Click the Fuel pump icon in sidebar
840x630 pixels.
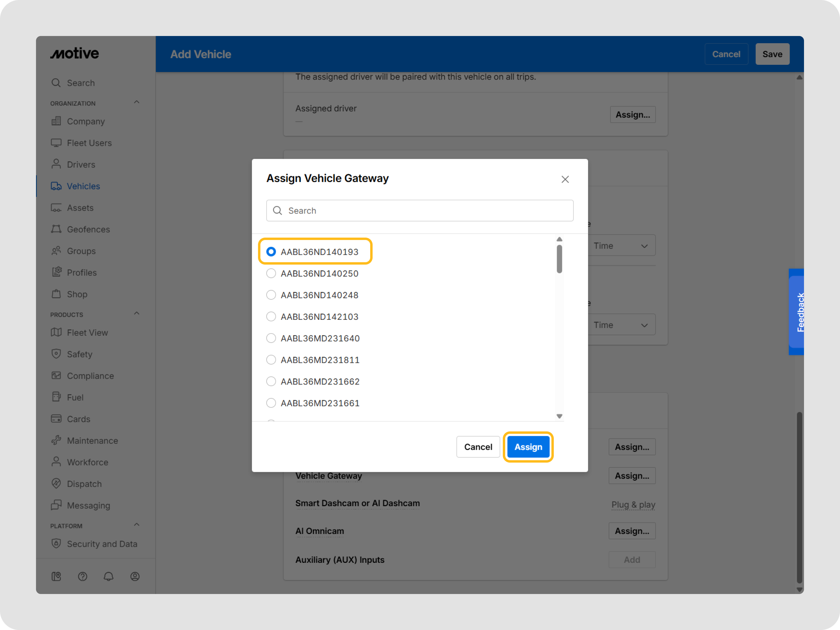(x=56, y=397)
